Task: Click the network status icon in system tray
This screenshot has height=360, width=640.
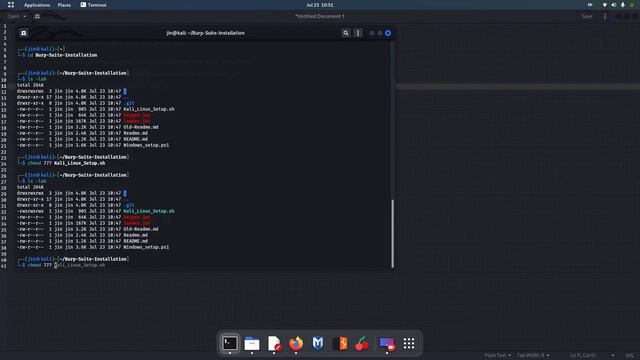Action: [604, 5]
